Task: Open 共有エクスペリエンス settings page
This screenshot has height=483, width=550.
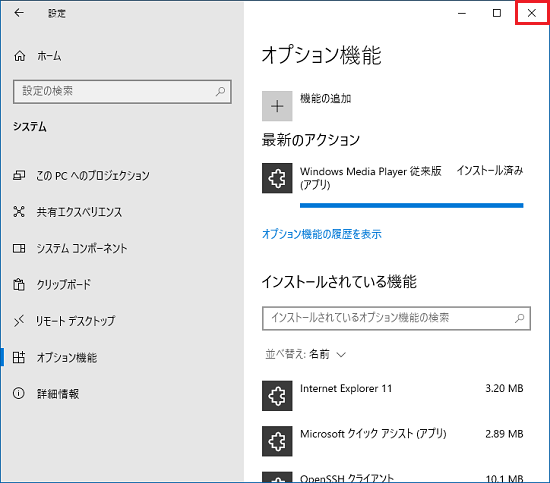Action: coord(79,212)
